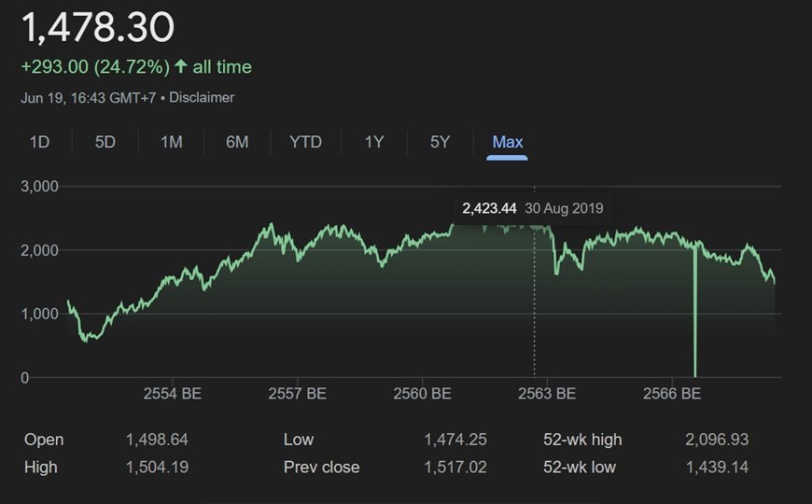Viewport: 812px width, 504px height.
Task: Click the 52-wk high value 2,096.93
Action: point(716,440)
